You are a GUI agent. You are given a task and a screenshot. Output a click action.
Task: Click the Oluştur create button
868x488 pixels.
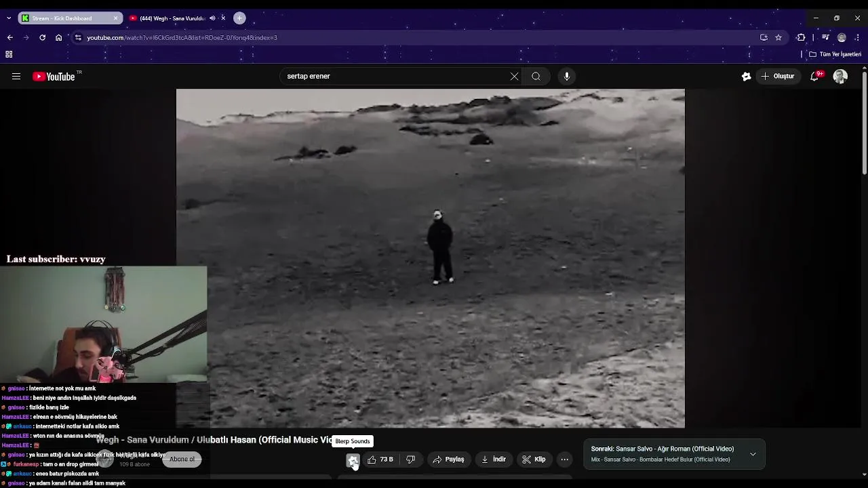(778, 77)
